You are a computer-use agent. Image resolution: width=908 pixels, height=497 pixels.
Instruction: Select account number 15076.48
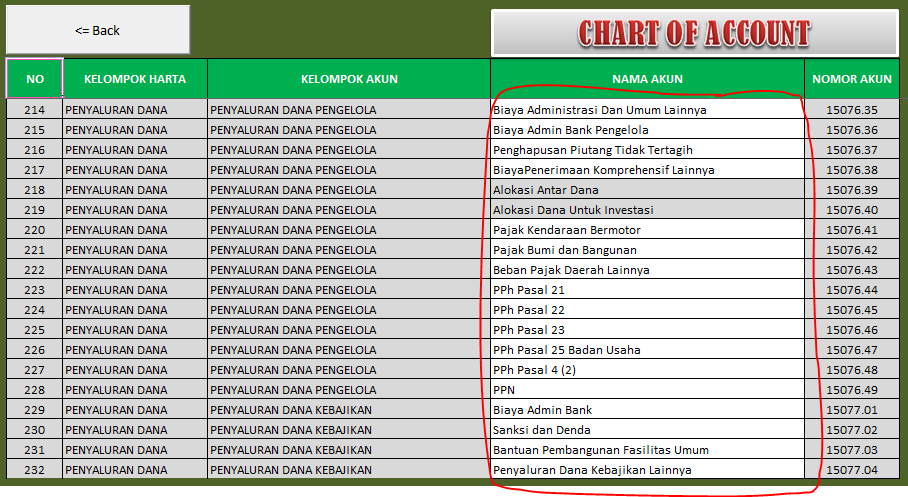coord(852,370)
